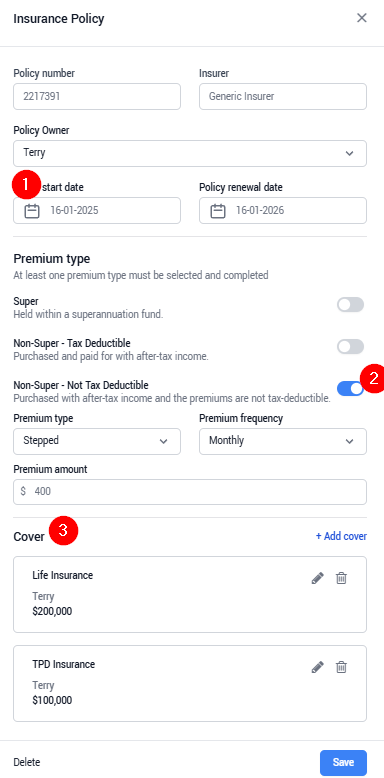The image size is (384, 778).
Task: Click the Delete policy button
Action: point(27,762)
